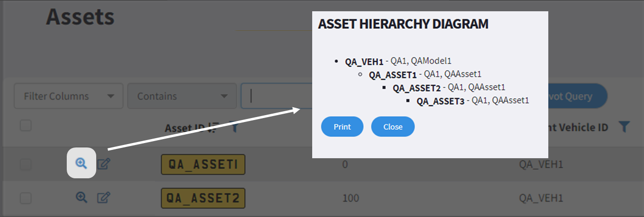Screen dimensions: 644x217
Task: Open the Contains operator dropdown
Action: 182,96
